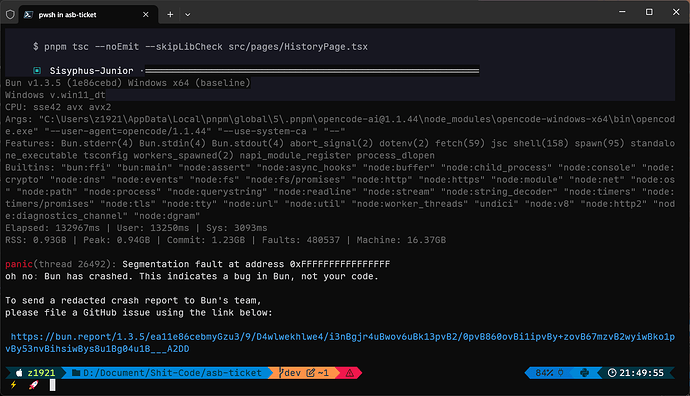Open the bun.report crash report link
Viewport: 690px width, 396px height.
coord(340,343)
